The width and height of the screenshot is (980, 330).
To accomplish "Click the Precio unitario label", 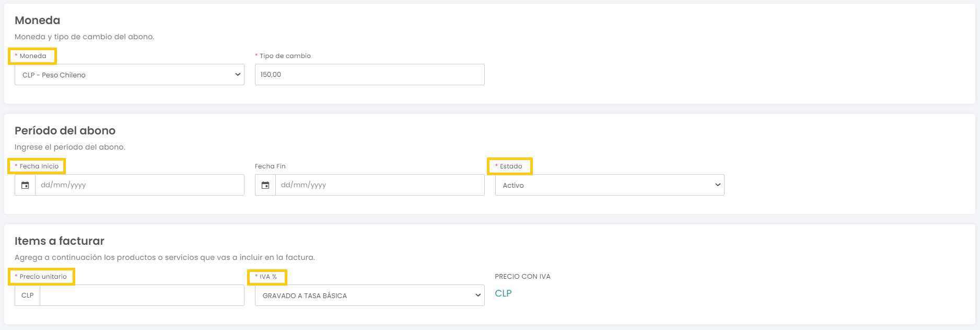I will pyautogui.click(x=43, y=277).
